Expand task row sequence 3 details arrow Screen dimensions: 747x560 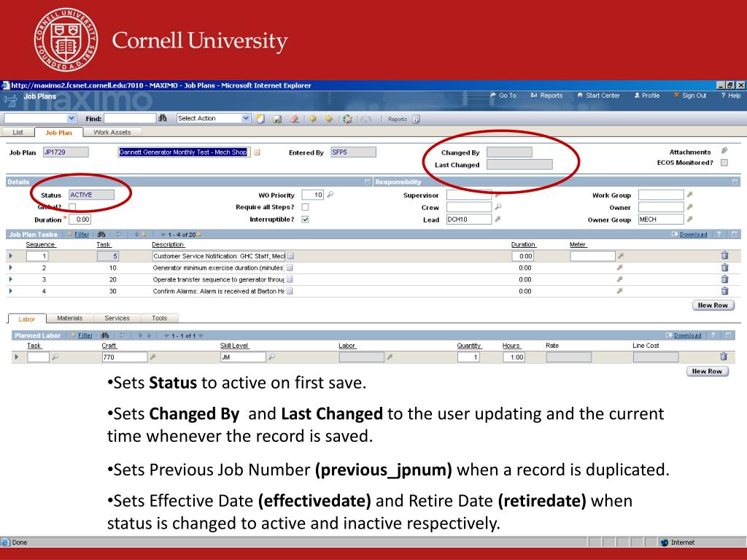pos(11,279)
